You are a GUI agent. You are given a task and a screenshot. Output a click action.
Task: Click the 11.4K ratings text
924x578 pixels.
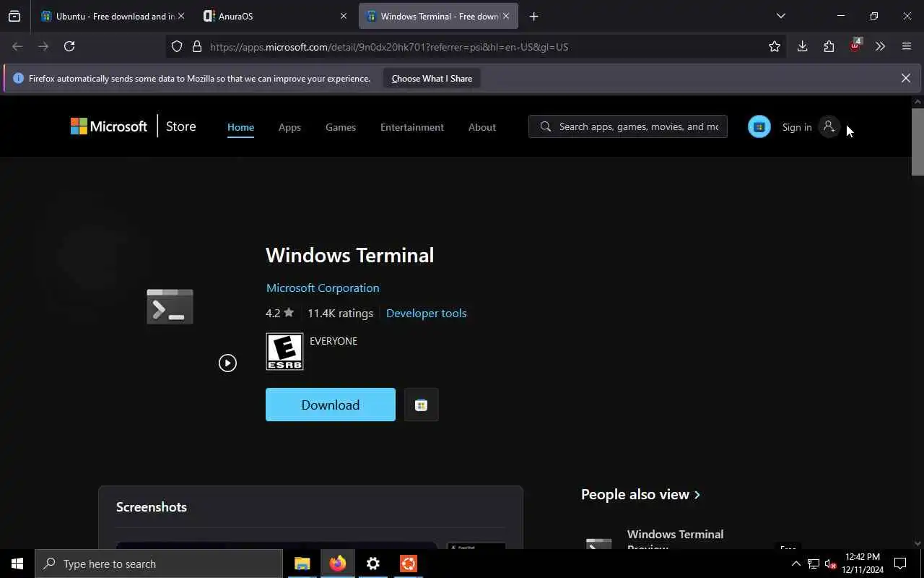340,313
